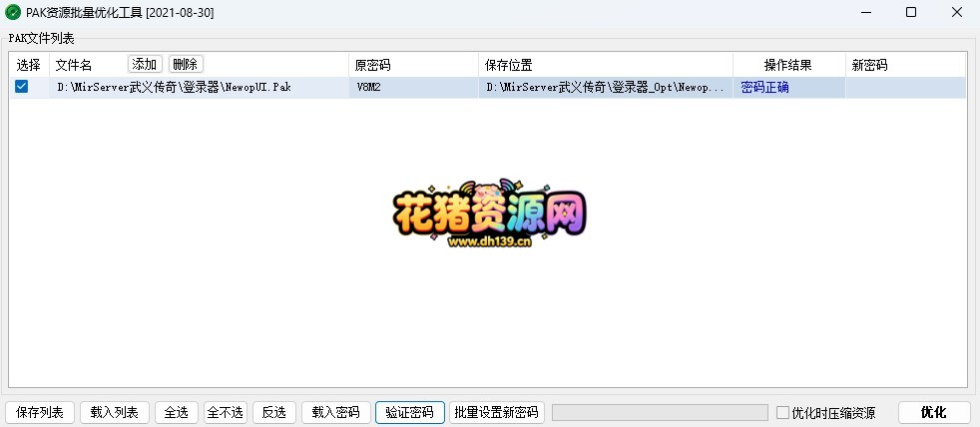Click the 载入密码 button
The image size is (980, 427).
[335, 413]
